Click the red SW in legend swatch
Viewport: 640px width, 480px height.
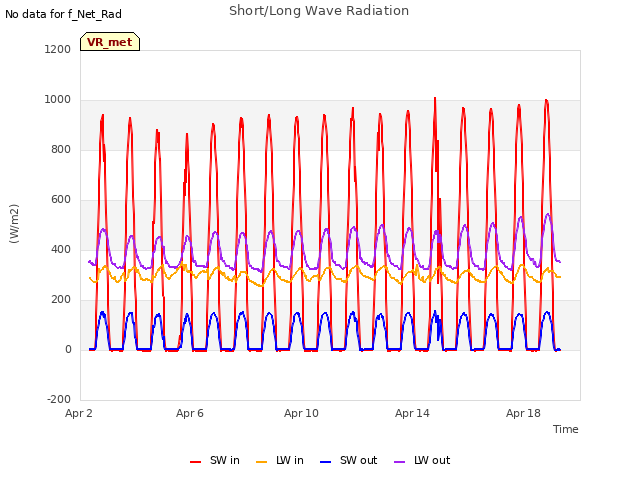(x=196, y=462)
